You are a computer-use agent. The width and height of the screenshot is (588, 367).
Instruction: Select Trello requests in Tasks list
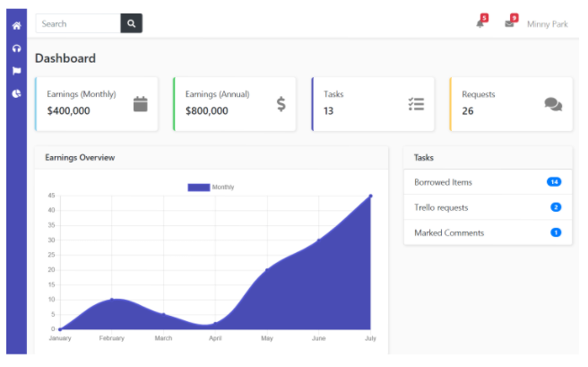488,207
